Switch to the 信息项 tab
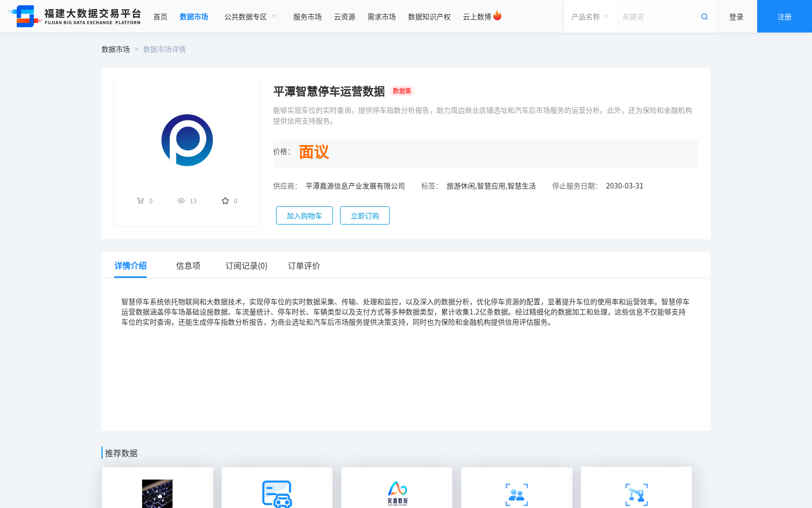 click(188, 266)
